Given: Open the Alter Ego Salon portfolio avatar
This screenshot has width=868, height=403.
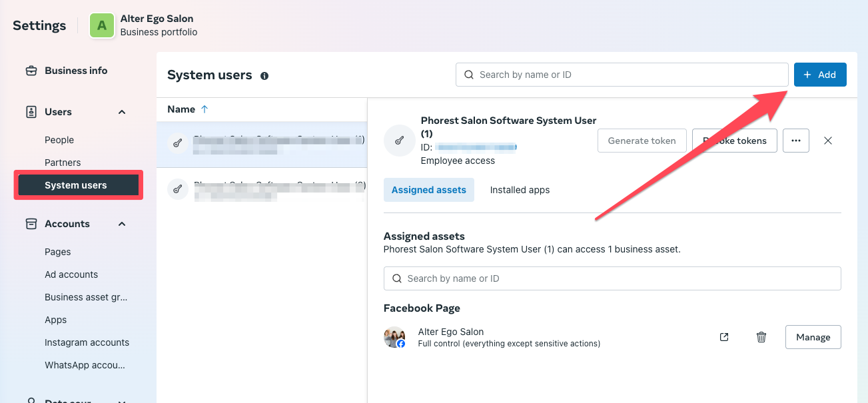Looking at the screenshot, I should coord(102,25).
